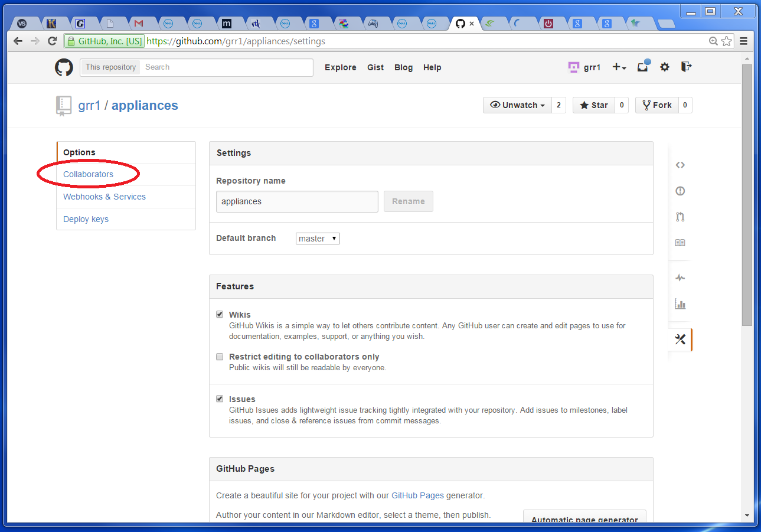Open the GitHub Pages link
This screenshot has height=532, width=761.
click(417, 495)
